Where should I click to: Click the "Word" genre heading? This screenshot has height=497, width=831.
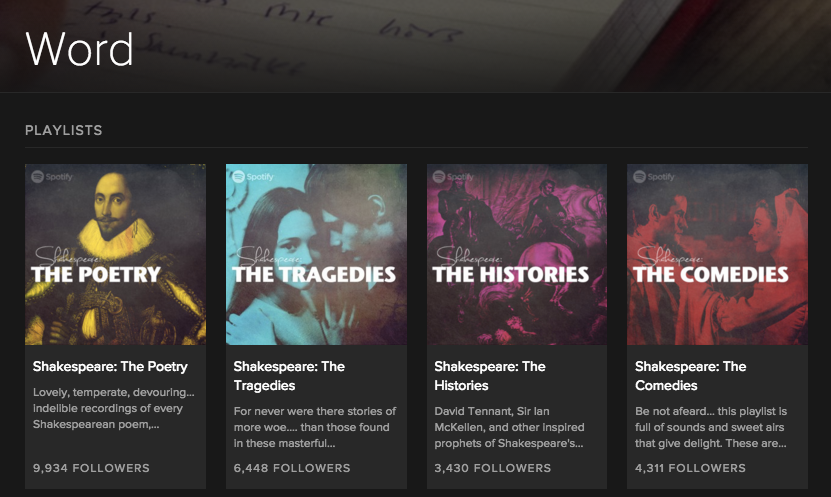[x=79, y=47]
